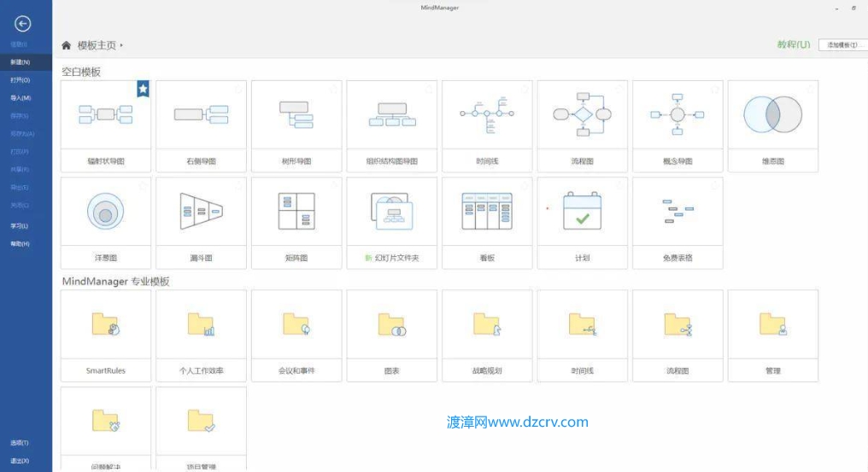The image size is (868, 472).
Task: Select the 树形导图 tree map template
Action: click(x=296, y=126)
